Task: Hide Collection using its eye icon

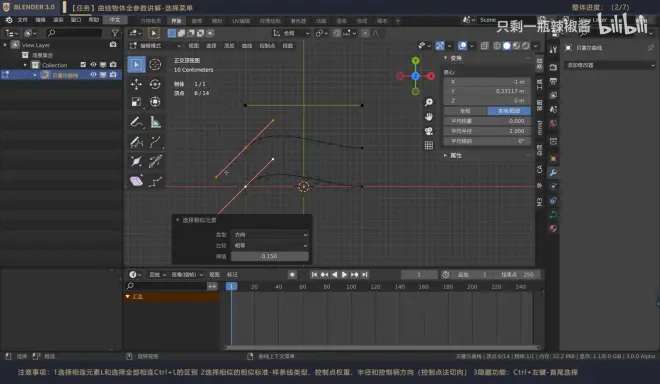Action: 93,64
